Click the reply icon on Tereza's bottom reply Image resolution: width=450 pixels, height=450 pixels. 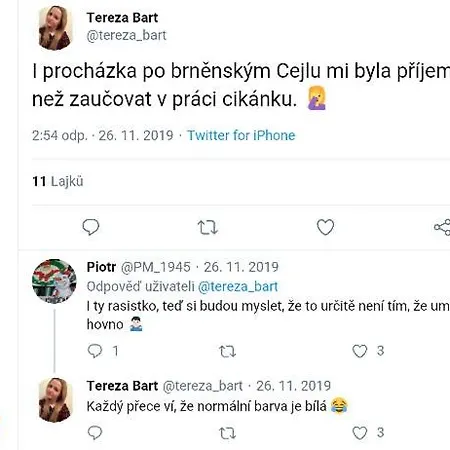pos(95,433)
